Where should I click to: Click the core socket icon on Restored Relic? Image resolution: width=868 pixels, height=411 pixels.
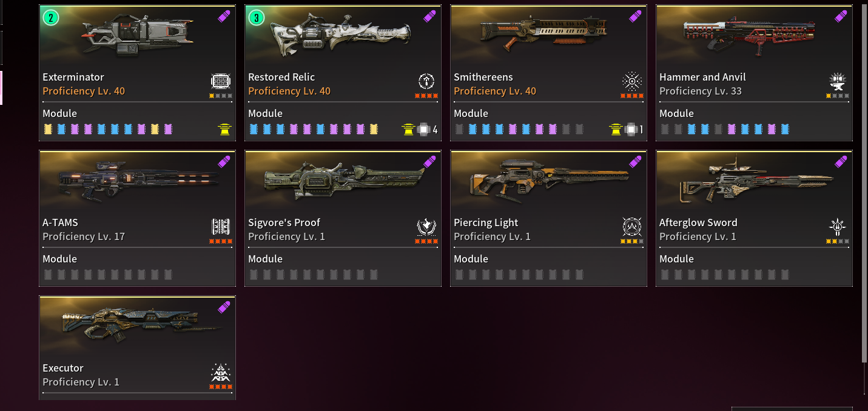tap(423, 129)
